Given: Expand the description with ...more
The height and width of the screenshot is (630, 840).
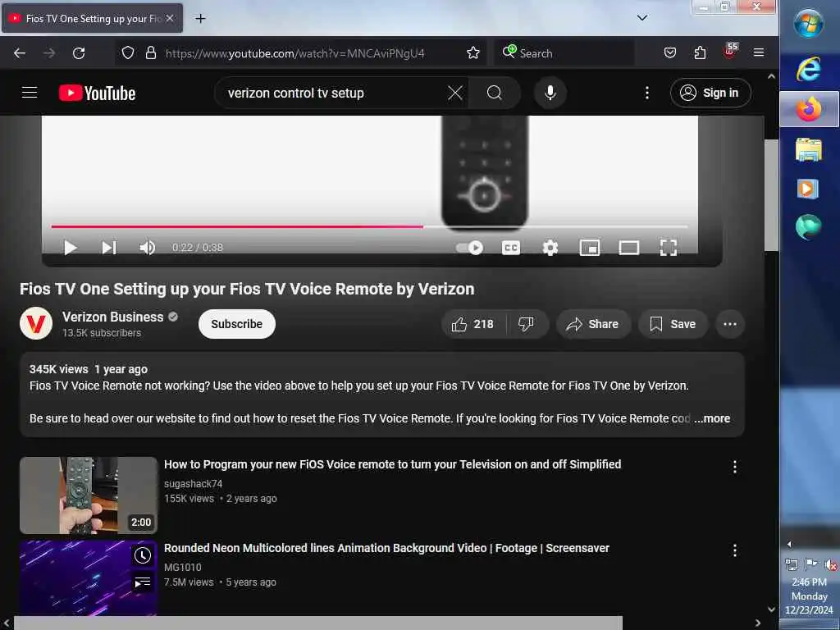Looking at the screenshot, I should (713, 418).
